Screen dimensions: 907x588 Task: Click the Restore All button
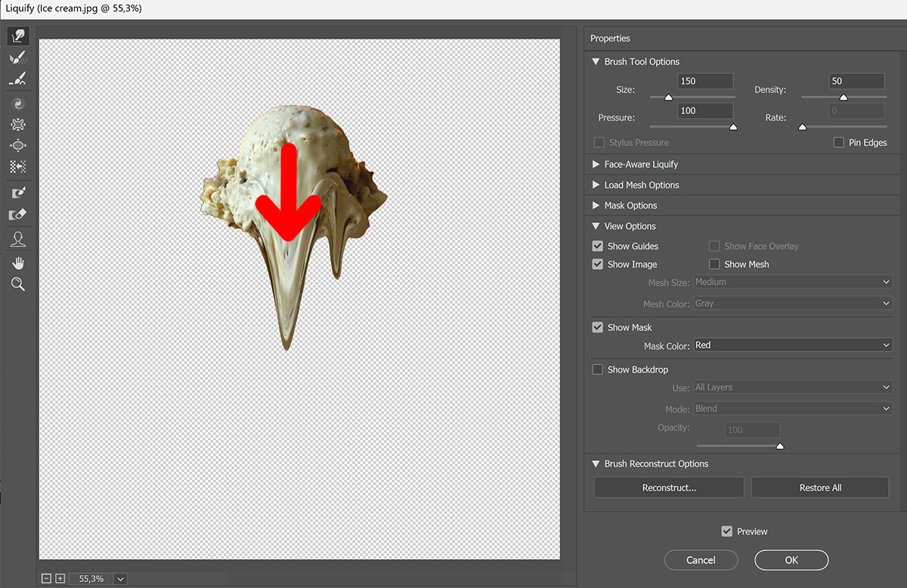click(820, 487)
